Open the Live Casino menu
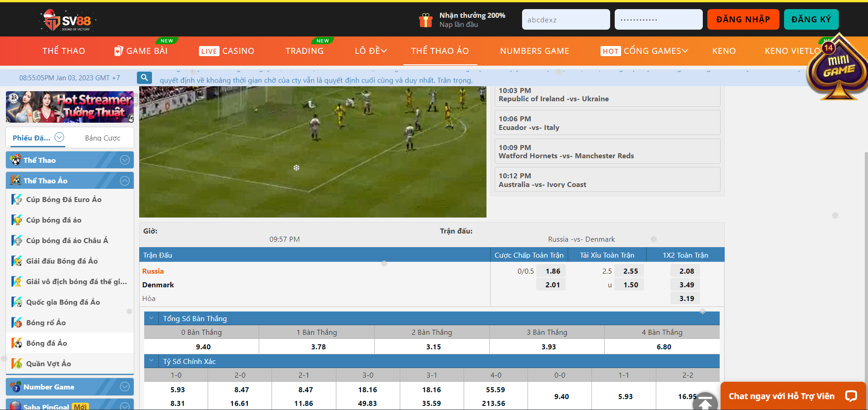Viewport: 868px width, 410px height. 227,51
